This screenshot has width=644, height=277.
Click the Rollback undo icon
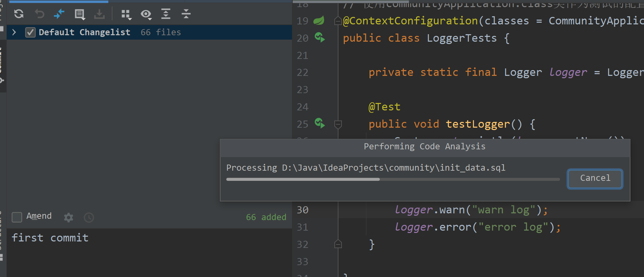coord(40,14)
